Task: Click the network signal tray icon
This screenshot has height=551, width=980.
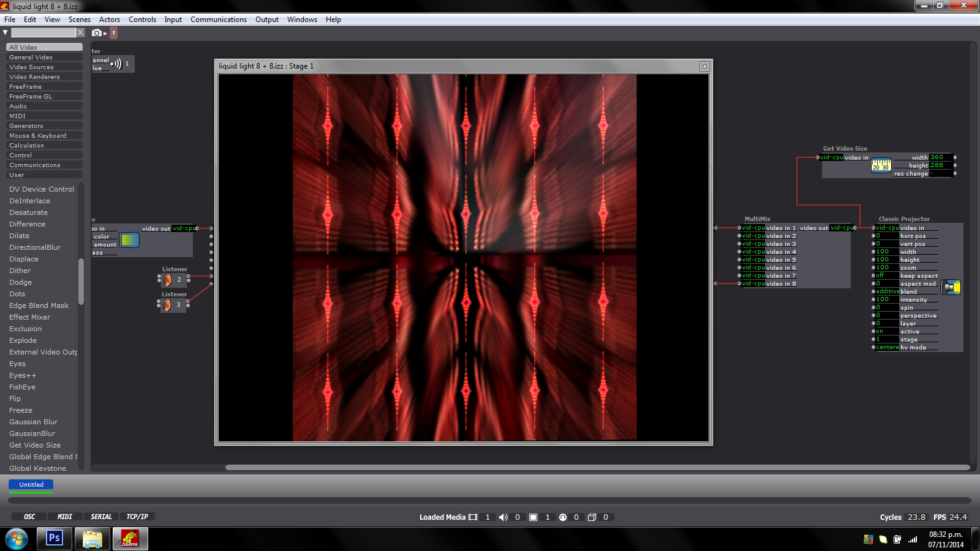Action: (x=913, y=539)
